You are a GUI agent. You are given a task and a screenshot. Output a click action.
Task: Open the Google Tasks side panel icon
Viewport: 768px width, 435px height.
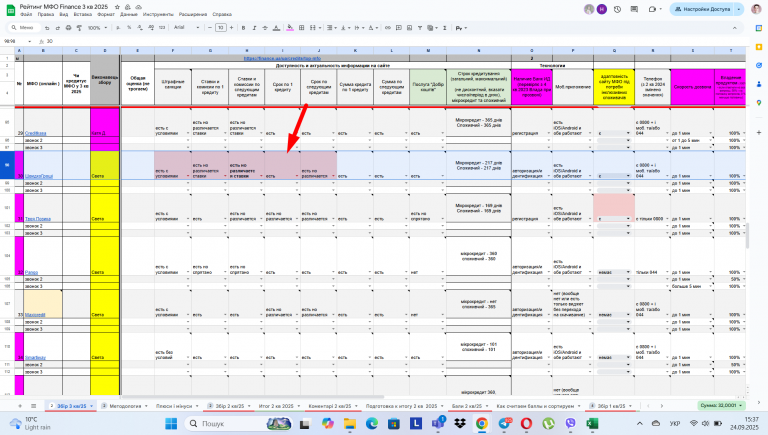[x=759, y=65]
